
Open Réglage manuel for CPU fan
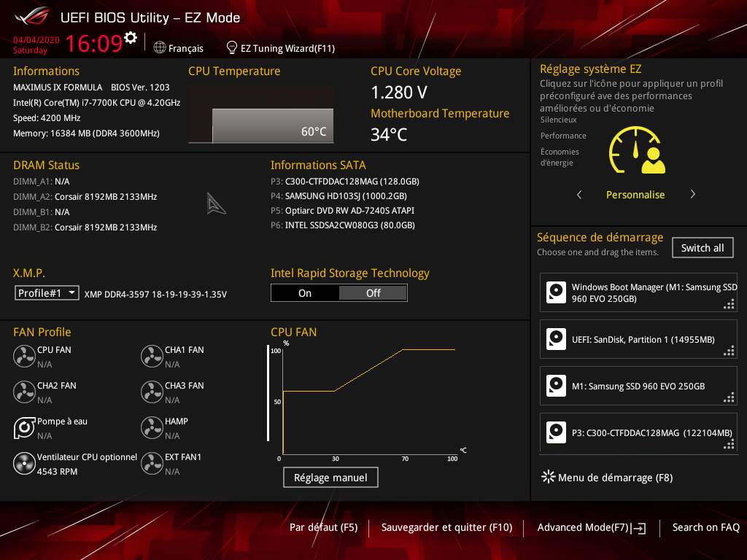coord(330,477)
